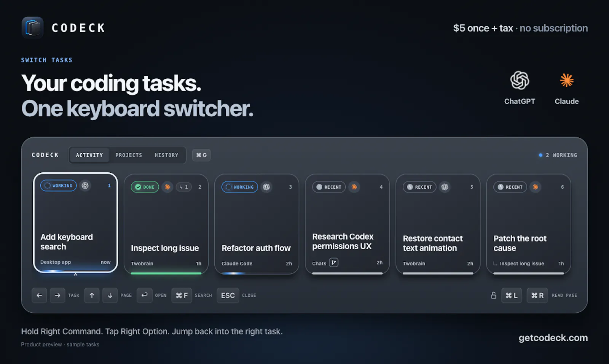The height and width of the screenshot is (364, 609).
Task: Click the up arrow page key
Action: pos(92,296)
